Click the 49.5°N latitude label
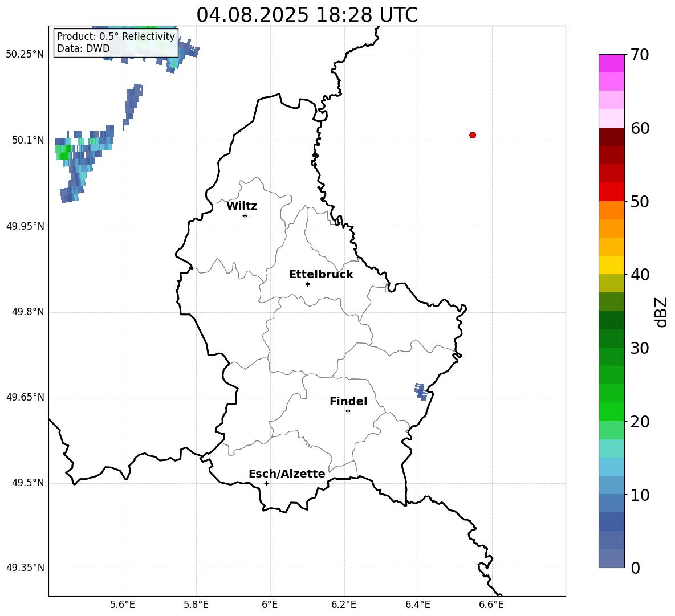The width and height of the screenshot is (675, 616). point(28,483)
